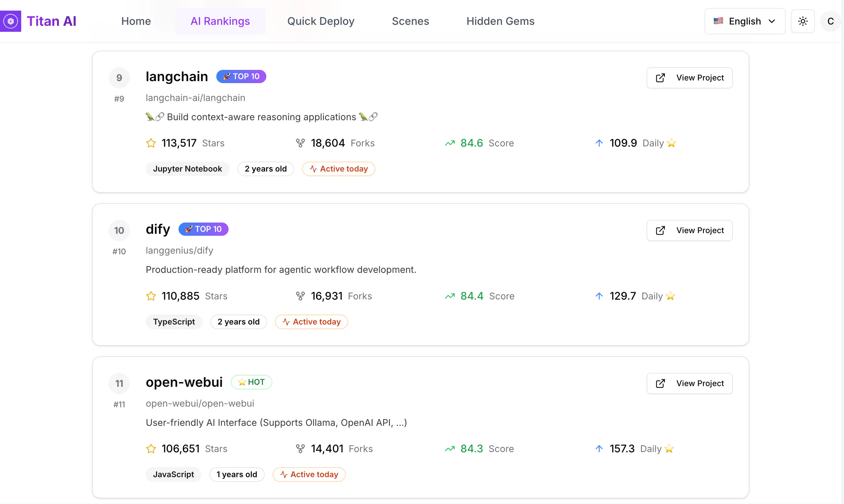The width and height of the screenshot is (844, 504).
Task: Go to the Home tab
Action: (x=136, y=21)
